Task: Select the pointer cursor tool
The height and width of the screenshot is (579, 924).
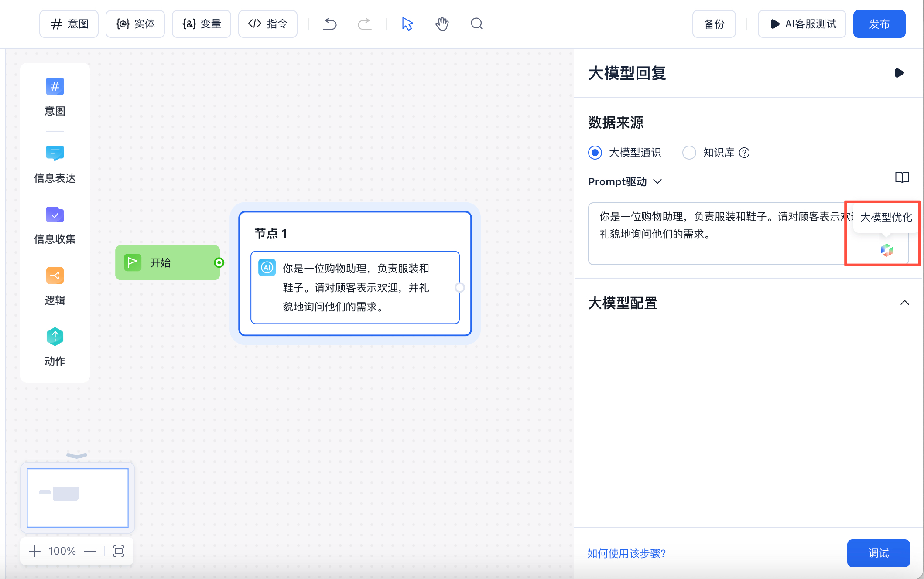Action: click(407, 24)
